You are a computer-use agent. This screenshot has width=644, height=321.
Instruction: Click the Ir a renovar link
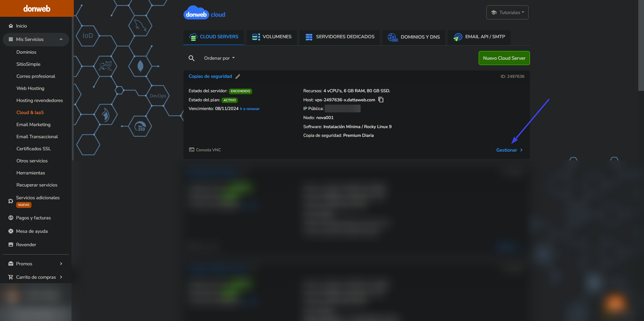coord(250,109)
